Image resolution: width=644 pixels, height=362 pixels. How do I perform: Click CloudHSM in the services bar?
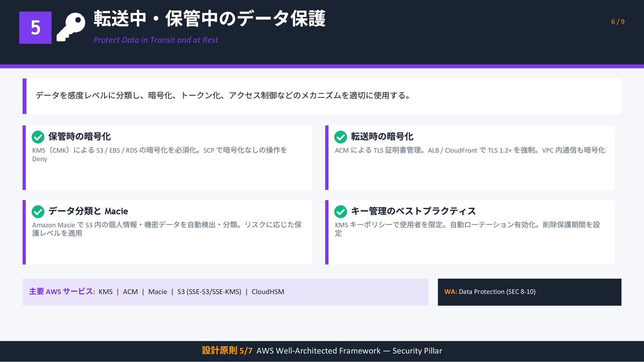(268, 292)
